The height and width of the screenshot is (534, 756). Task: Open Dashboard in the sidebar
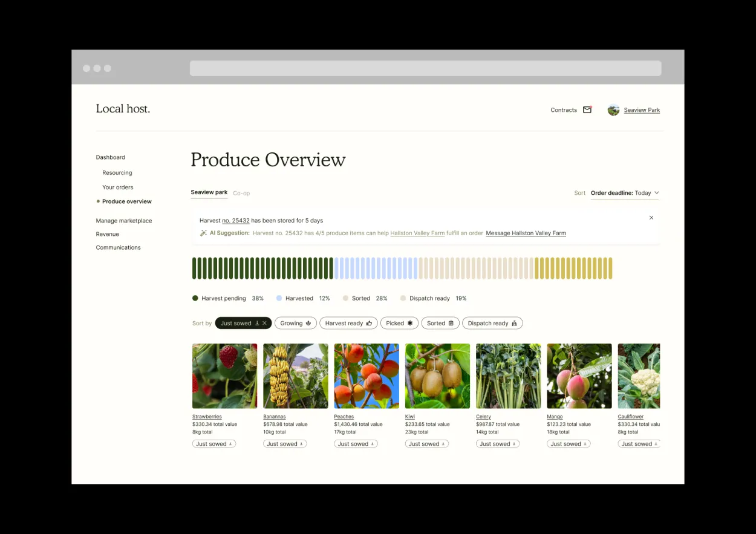pyautogui.click(x=111, y=157)
